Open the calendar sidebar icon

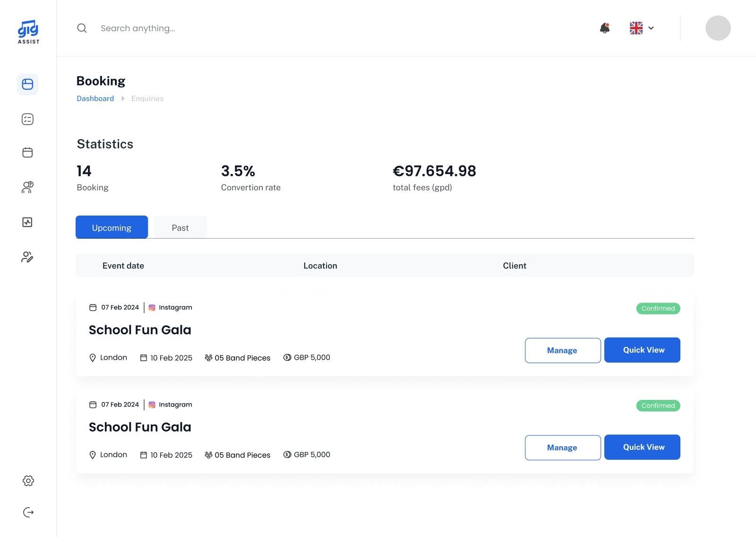click(x=28, y=153)
